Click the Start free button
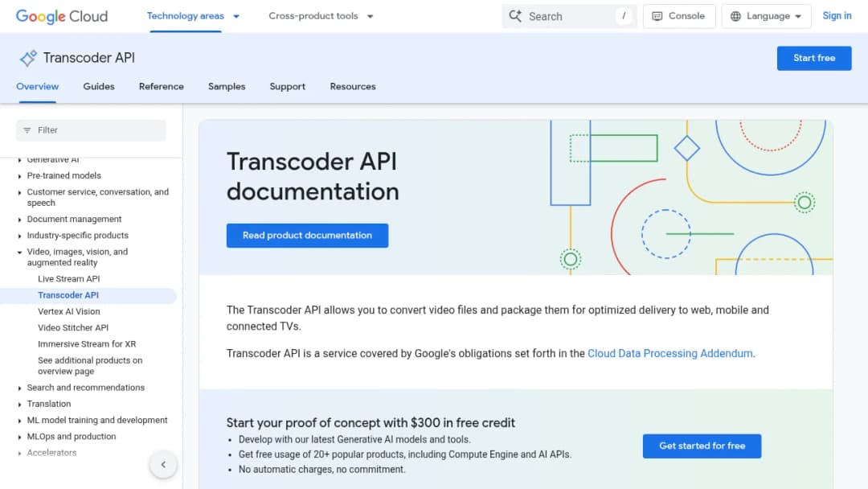Screen dimensions: 868x489 tap(813, 58)
